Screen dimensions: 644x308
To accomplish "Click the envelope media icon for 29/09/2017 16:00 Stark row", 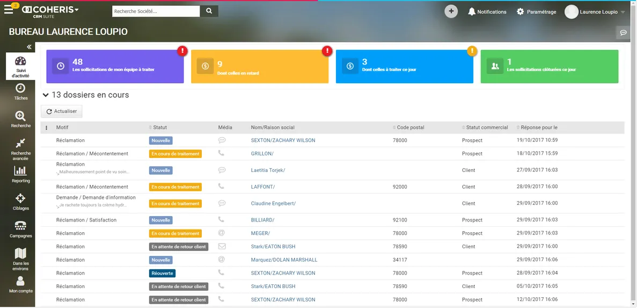I will pos(222,246).
